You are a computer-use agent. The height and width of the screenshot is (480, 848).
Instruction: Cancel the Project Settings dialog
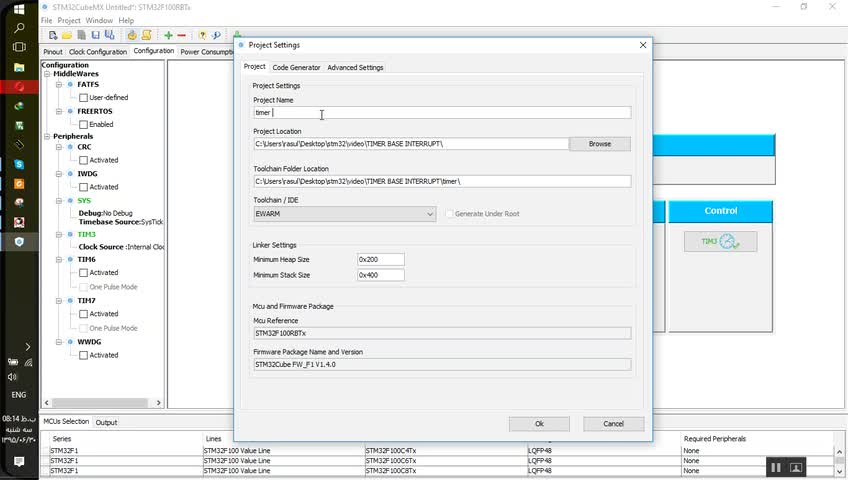[614, 424]
